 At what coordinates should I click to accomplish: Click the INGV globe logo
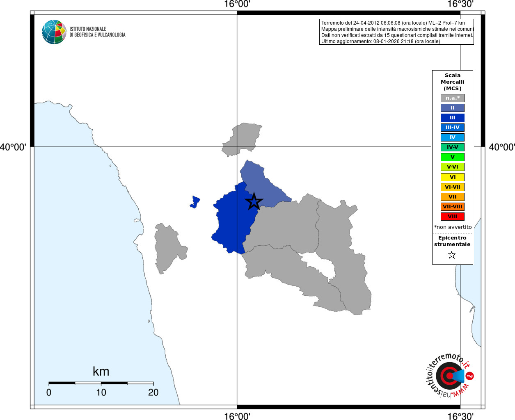click(54, 32)
